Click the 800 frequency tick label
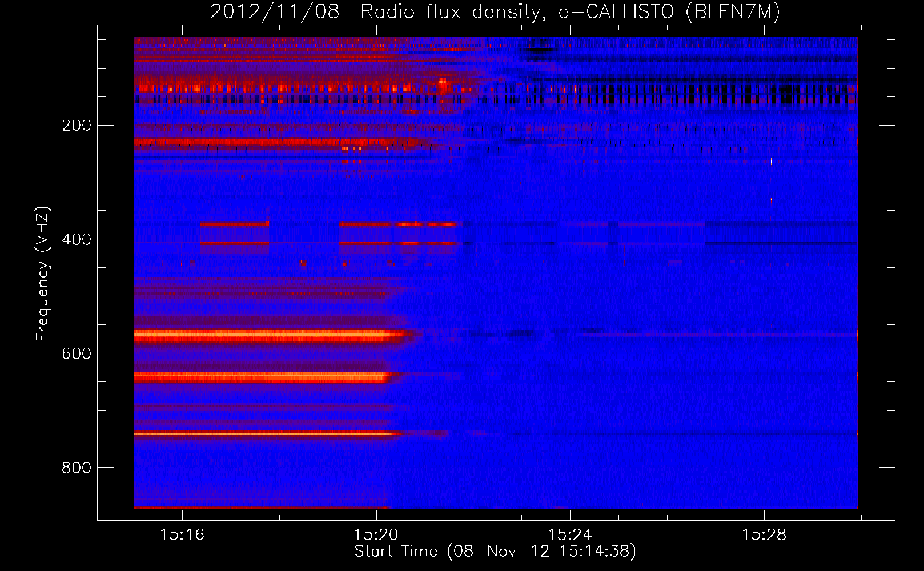Screen dimensions: 924x571 point(77,468)
